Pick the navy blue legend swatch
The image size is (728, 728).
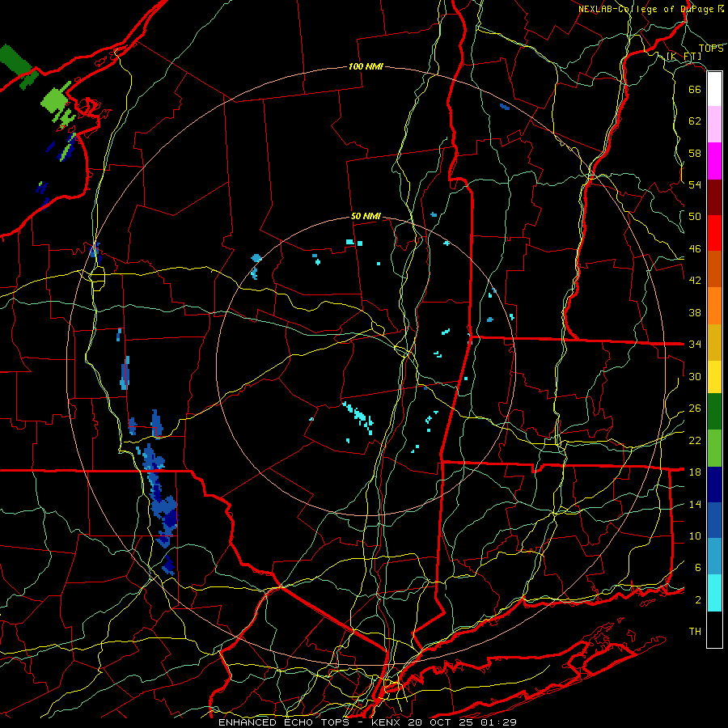[x=714, y=485]
